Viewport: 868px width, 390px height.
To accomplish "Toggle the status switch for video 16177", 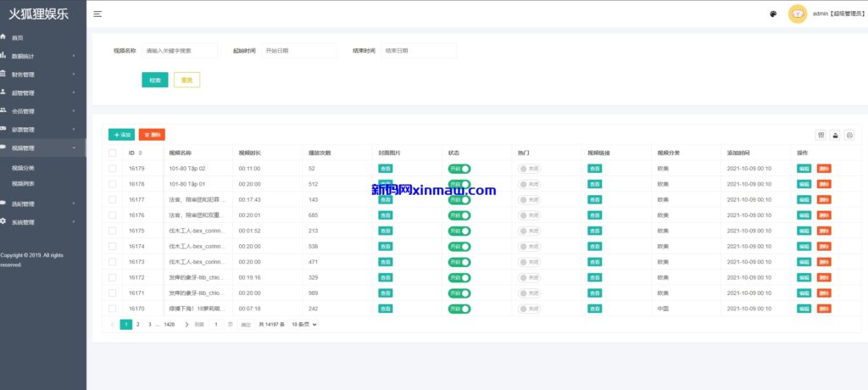I will click(x=459, y=200).
